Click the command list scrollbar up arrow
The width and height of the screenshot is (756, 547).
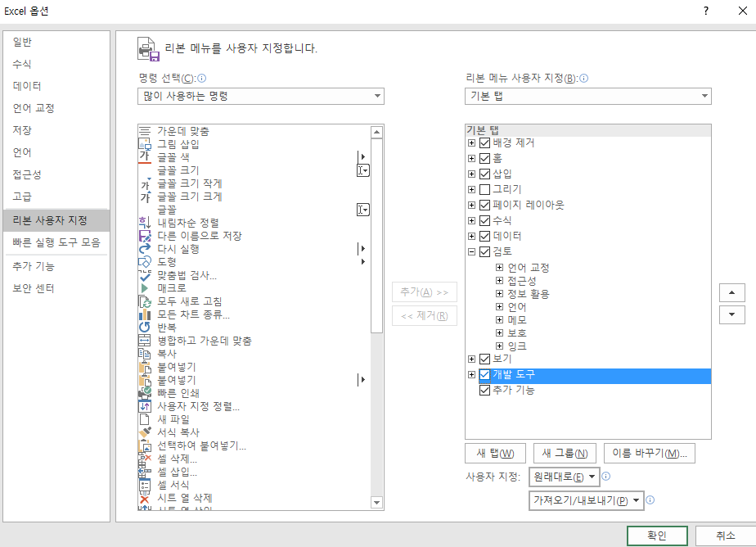(377, 132)
